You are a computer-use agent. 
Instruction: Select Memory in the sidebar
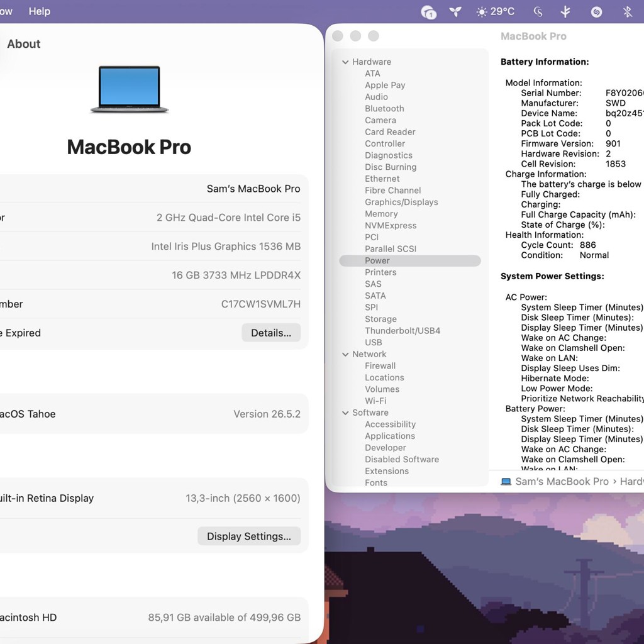381,214
